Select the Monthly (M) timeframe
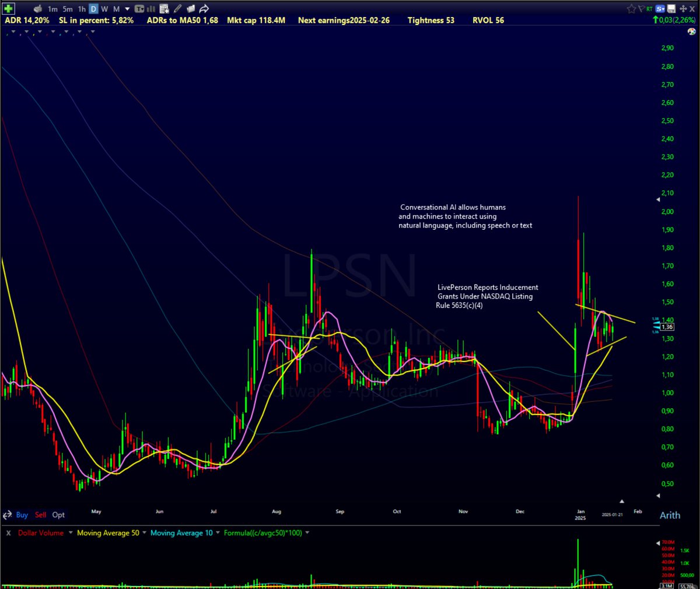This screenshot has width=700, height=589. pyautogui.click(x=116, y=9)
